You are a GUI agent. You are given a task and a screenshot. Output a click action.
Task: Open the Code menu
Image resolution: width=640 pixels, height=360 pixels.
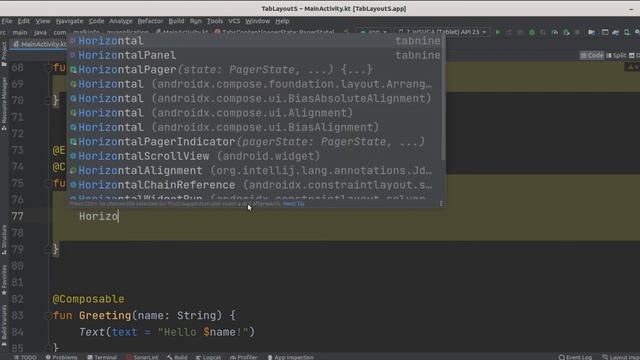tap(96, 21)
